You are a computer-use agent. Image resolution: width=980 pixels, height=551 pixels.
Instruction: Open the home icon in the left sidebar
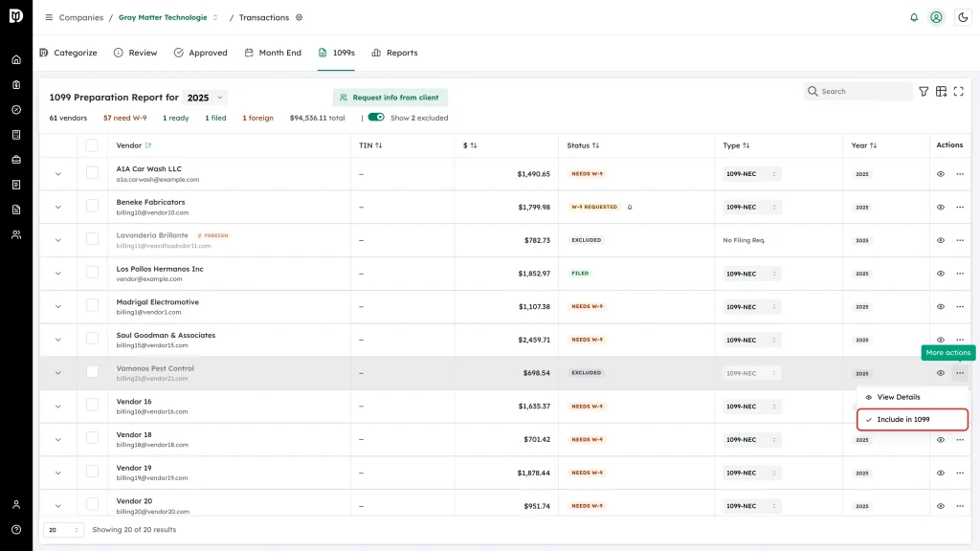[16, 60]
